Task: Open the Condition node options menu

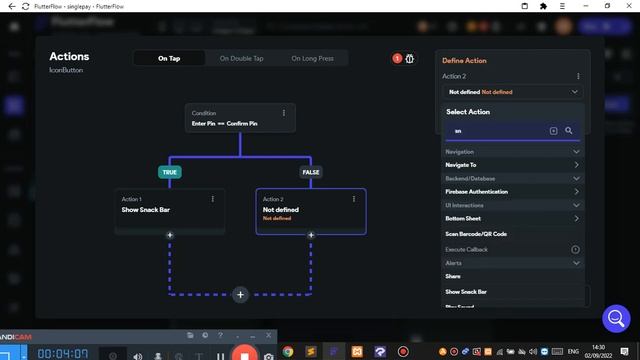Action: click(284, 113)
